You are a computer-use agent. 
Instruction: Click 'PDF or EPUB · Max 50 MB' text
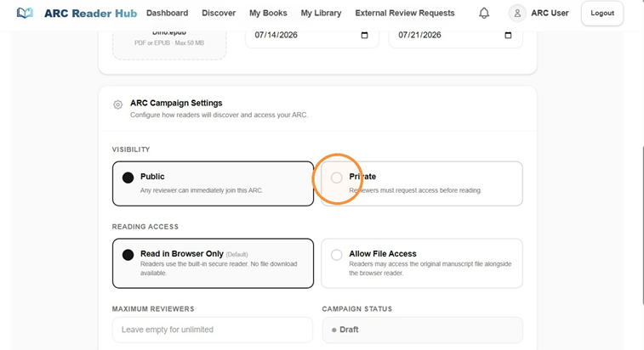point(169,42)
